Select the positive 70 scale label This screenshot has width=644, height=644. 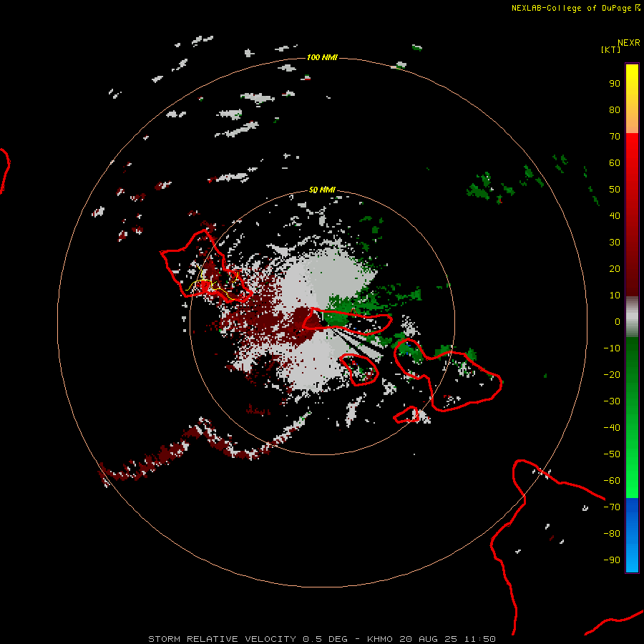pos(615,137)
